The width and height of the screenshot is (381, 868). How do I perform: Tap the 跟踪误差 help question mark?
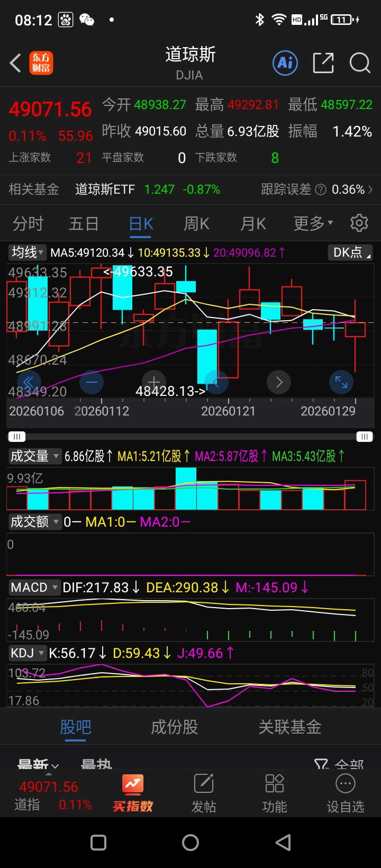pyautogui.click(x=320, y=189)
